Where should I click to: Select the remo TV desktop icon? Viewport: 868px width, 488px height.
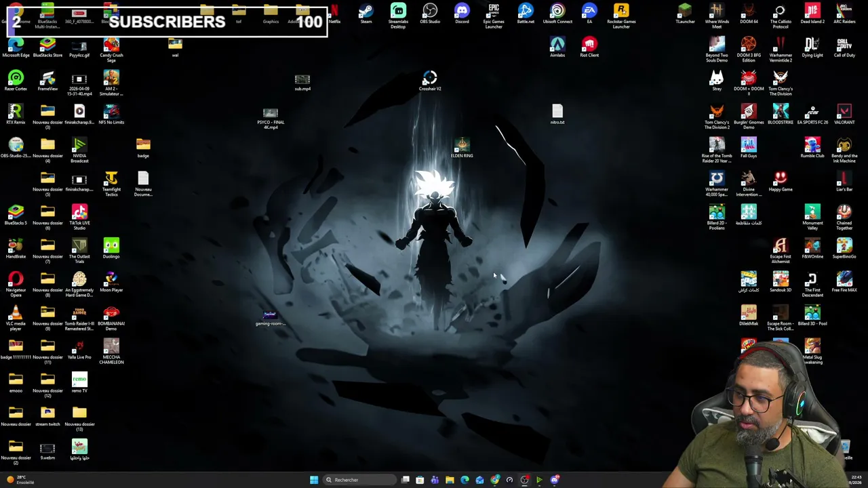(x=79, y=383)
